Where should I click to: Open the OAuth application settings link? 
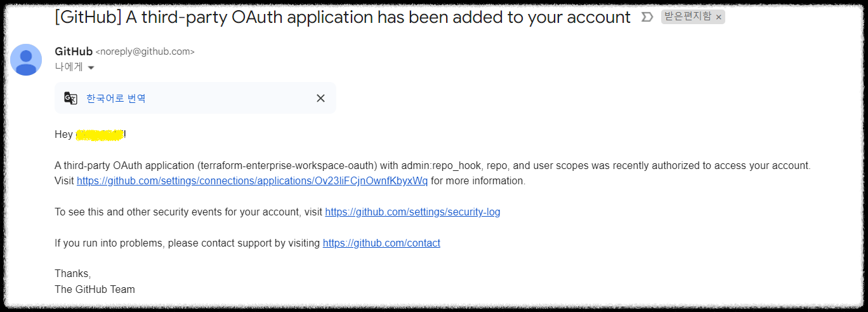[x=252, y=181]
